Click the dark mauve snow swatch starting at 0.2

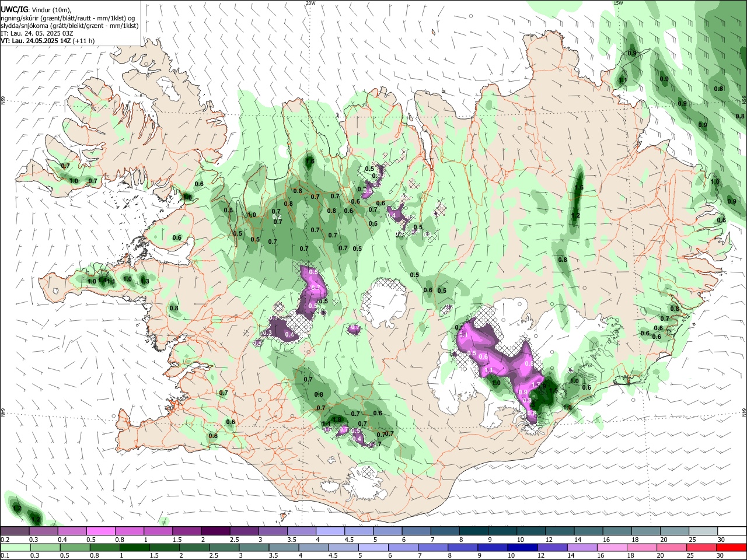coord(15,531)
